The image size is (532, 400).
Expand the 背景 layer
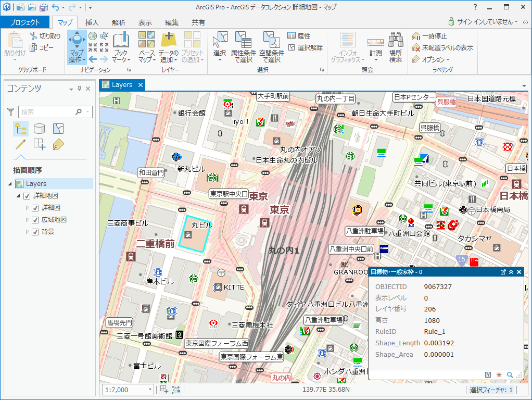click(27, 232)
